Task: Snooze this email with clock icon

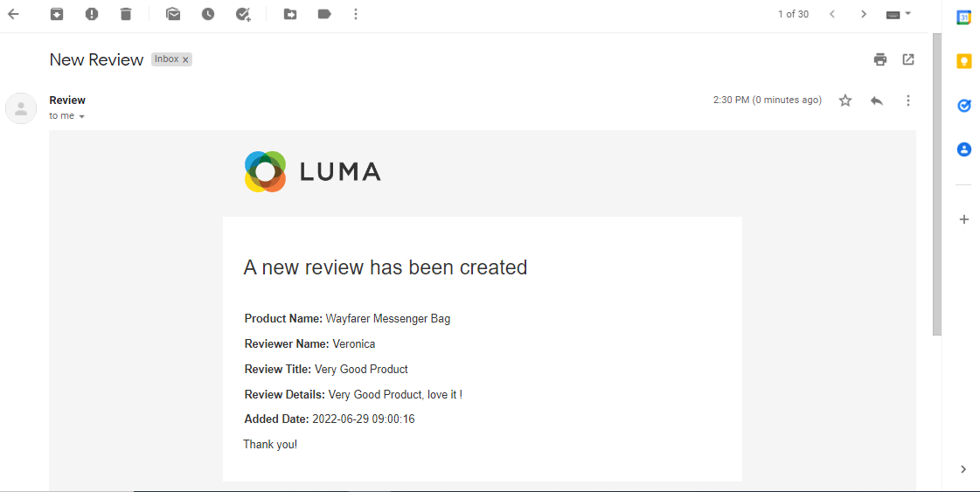Action: [x=207, y=14]
